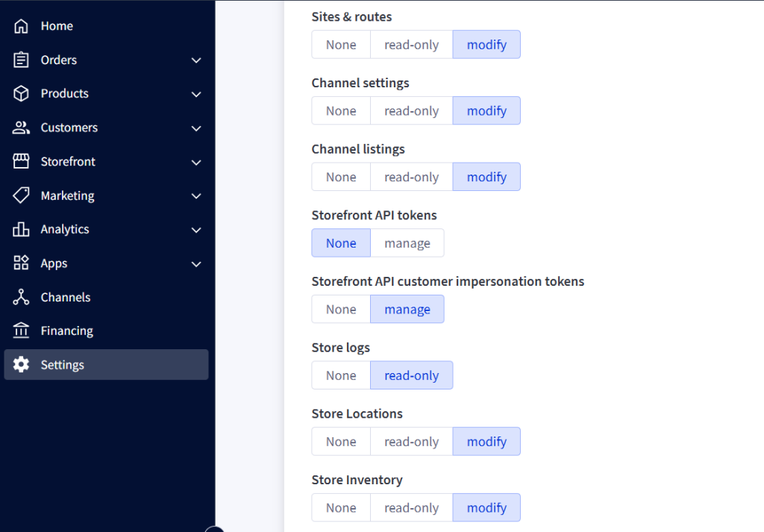Screen dimensions: 764x532
Task: Click the Marketing tag icon
Action: 21,195
